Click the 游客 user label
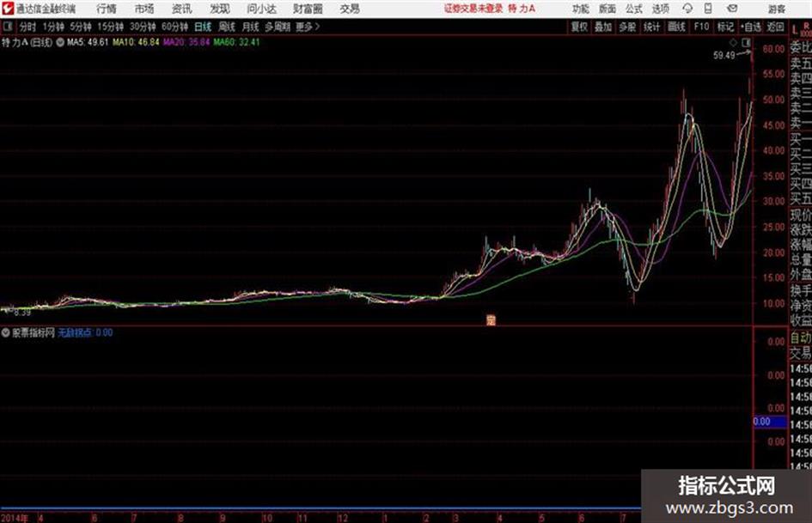Screen dimensions: 812x523 pos(776,9)
